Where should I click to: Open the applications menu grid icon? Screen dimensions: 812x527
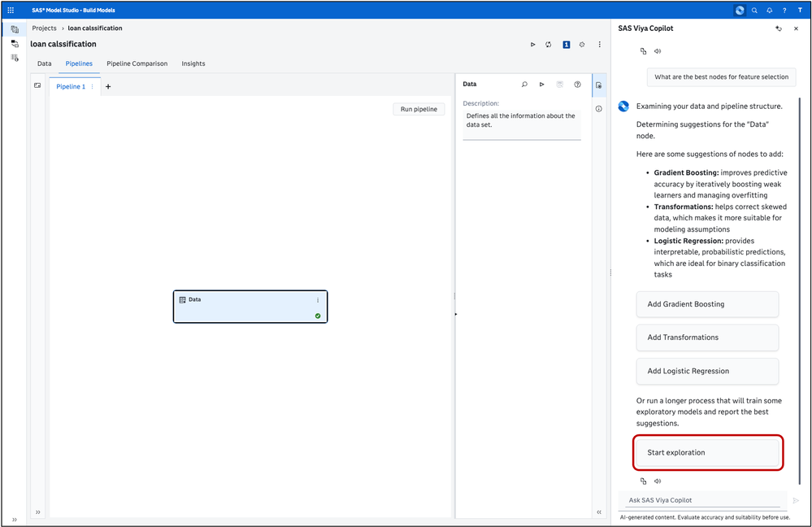click(x=11, y=11)
